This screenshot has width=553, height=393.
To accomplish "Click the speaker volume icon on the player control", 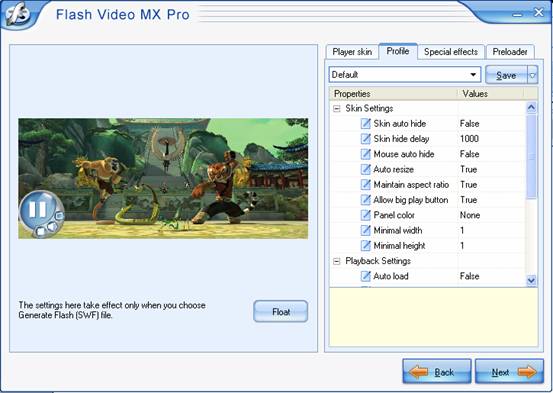I will (x=52, y=226).
